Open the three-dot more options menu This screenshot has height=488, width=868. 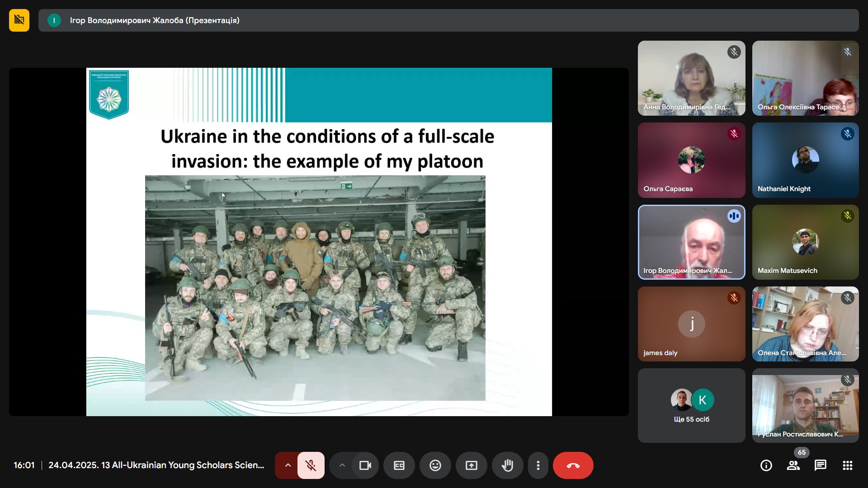coord(538,465)
